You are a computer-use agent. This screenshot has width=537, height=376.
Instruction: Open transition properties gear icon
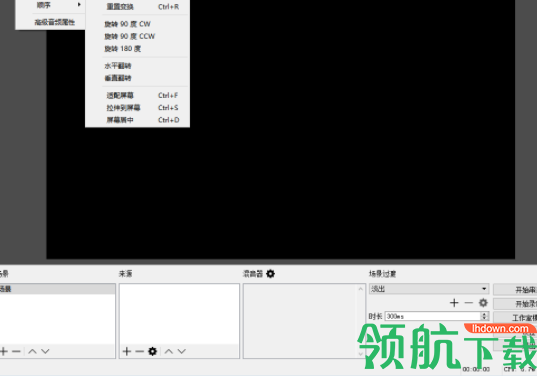483,303
